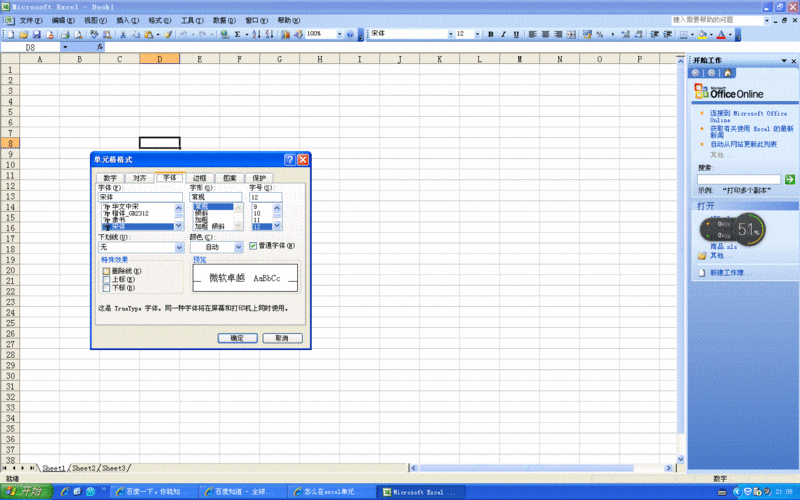Switch to 百度知道 taskbar window

[x=241, y=492]
